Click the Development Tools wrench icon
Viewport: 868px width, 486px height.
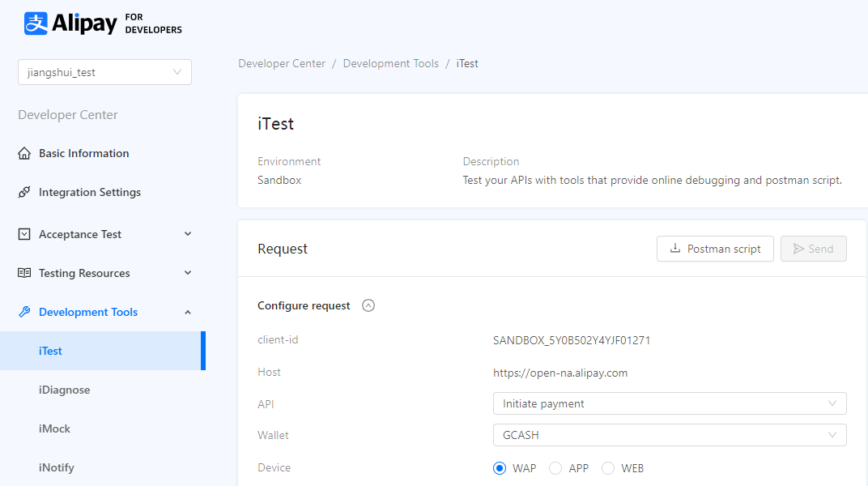coord(24,312)
